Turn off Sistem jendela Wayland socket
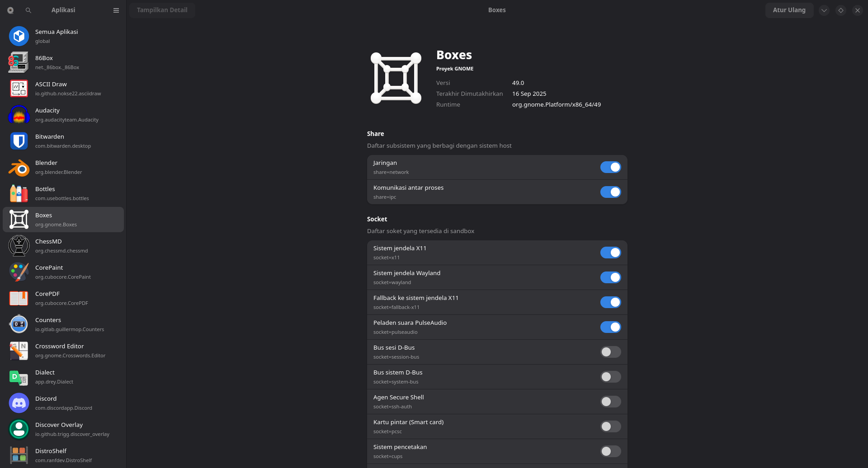 [610, 277]
